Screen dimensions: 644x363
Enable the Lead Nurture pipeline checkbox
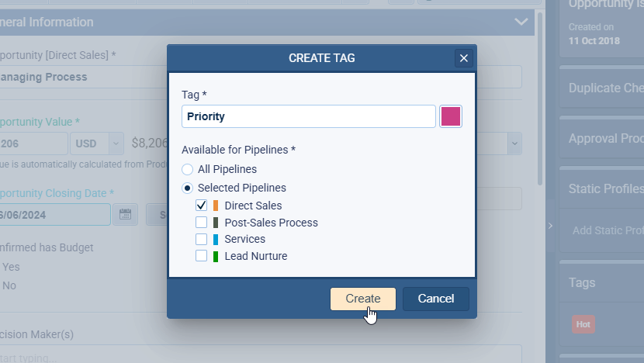pyautogui.click(x=202, y=256)
